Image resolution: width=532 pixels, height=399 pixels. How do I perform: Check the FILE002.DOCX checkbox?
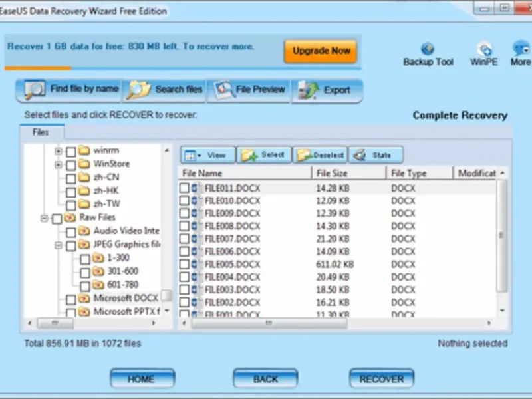click(x=184, y=303)
